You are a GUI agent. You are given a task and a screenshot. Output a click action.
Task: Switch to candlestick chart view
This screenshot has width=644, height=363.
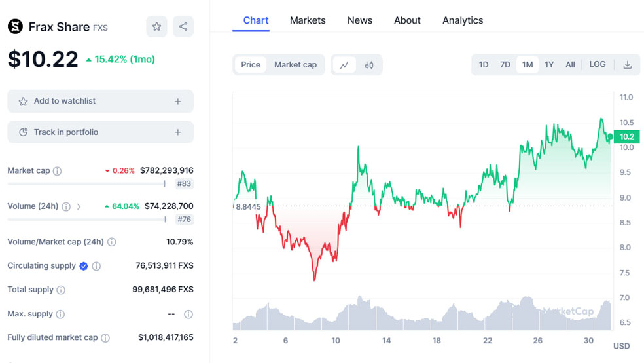tap(369, 65)
